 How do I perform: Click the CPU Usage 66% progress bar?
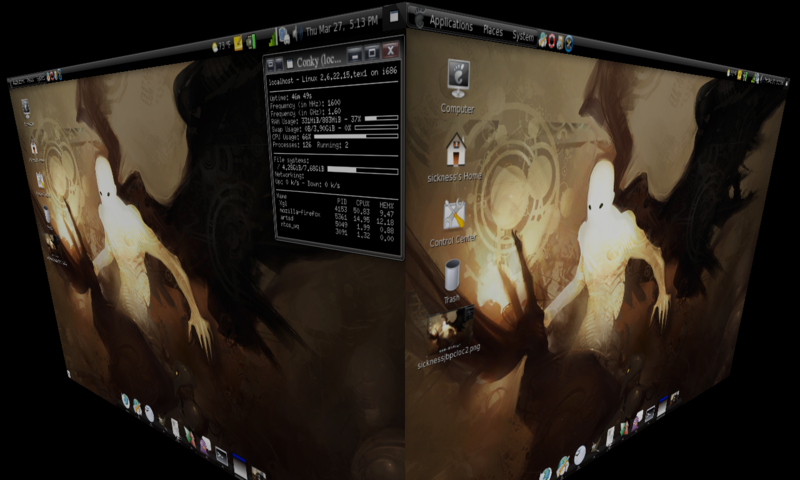click(x=356, y=136)
